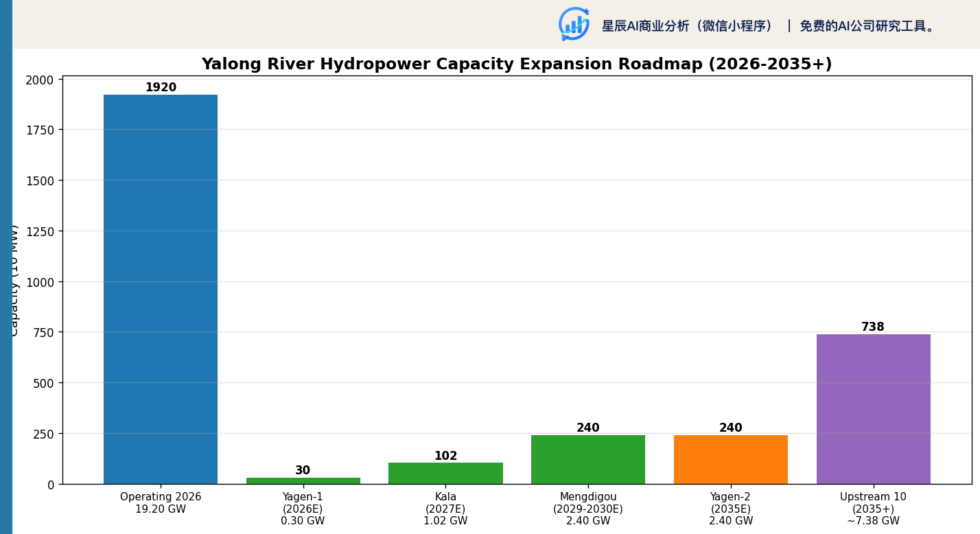Viewport: 980px width, 534px height.
Task: Select the orange Yagen-2 bar
Action: [x=731, y=460]
